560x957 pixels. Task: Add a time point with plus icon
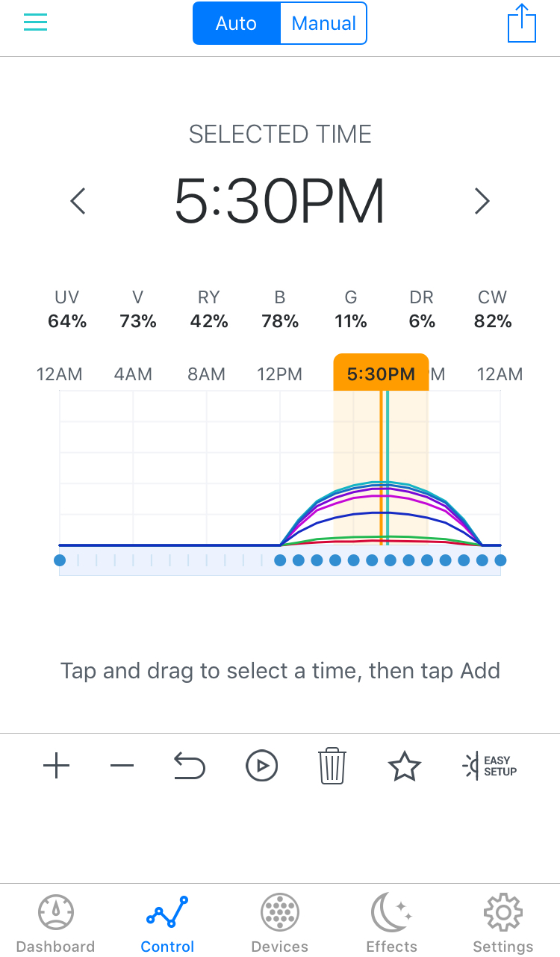[x=57, y=766]
